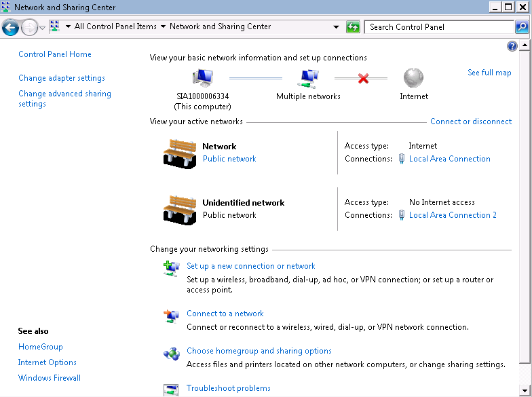This screenshot has height=397, width=532.
Task: Open Windows Firewall under See also
Action: [x=49, y=378]
